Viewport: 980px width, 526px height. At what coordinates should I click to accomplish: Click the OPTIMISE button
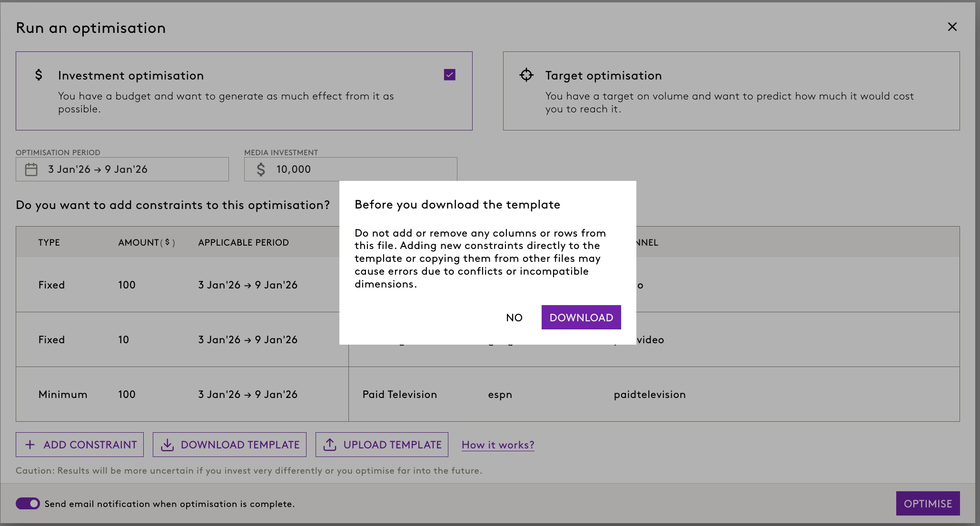[927, 504]
